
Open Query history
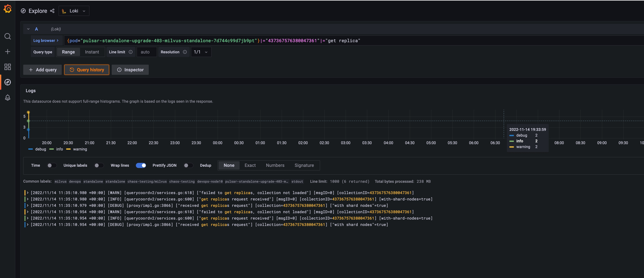87,70
